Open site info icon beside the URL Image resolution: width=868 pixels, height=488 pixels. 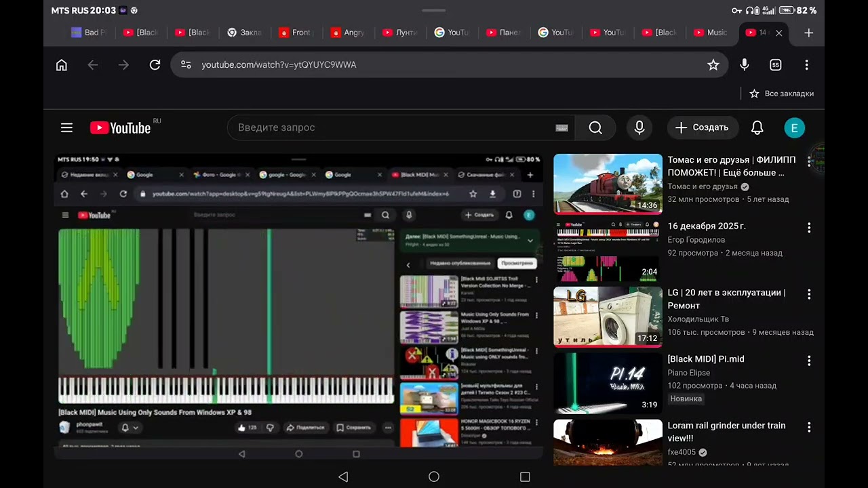pos(186,64)
